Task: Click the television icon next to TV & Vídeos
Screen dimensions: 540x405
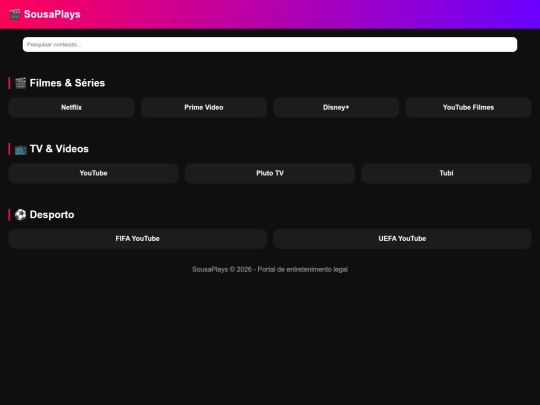Action: pos(21,149)
